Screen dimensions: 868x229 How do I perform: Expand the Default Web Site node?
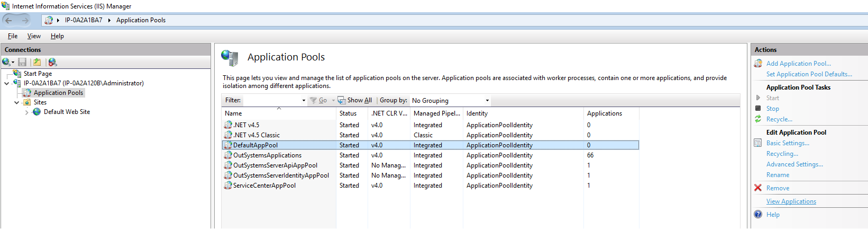(x=26, y=112)
